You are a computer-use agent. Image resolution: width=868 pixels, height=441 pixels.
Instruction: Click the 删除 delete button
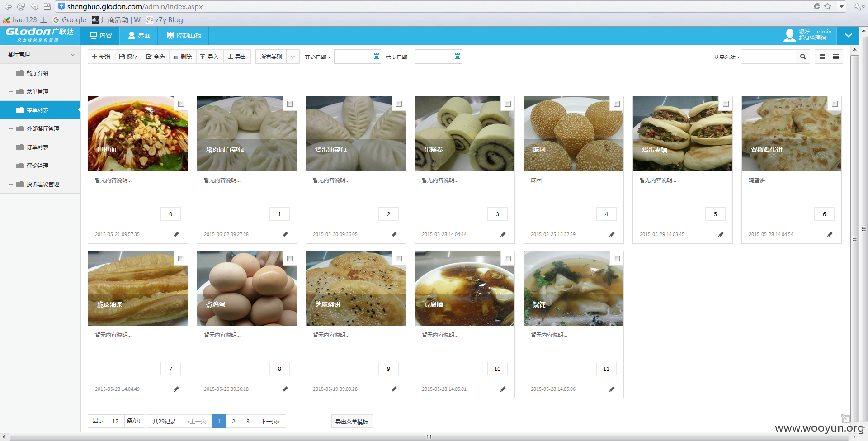coord(183,57)
